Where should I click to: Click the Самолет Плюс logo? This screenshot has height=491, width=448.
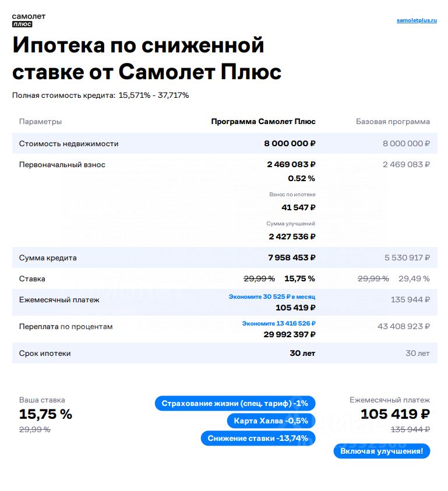tap(29, 20)
